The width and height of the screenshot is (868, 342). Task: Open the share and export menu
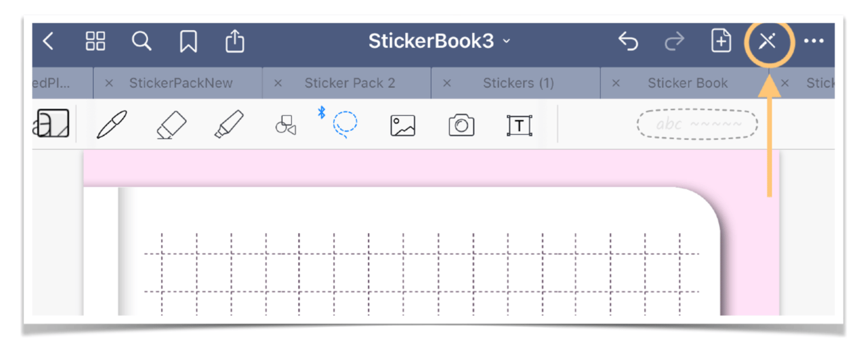pos(234,41)
